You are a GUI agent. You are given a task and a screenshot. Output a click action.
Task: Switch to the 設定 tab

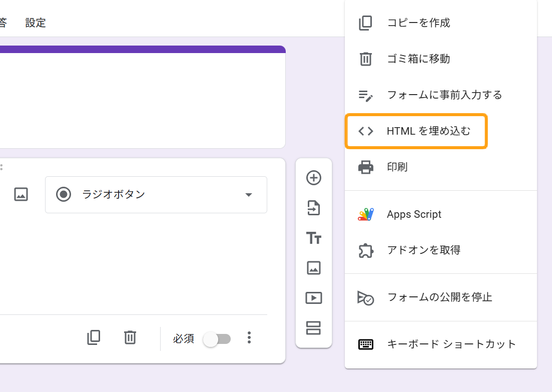click(36, 23)
